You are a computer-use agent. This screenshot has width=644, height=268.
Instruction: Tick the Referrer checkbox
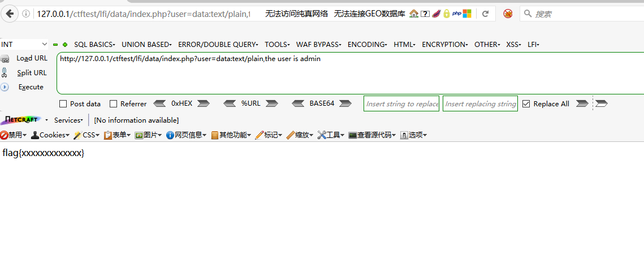click(x=113, y=104)
